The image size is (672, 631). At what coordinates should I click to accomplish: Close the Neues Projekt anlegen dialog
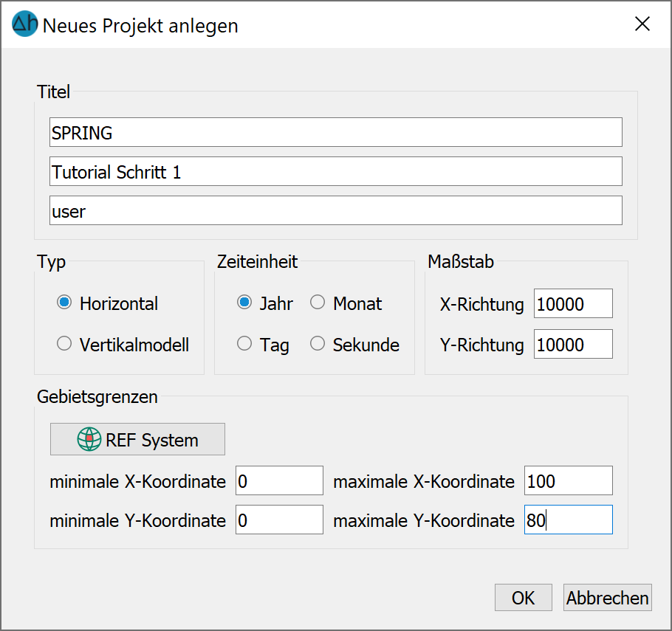pyautogui.click(x=642, y=24)
